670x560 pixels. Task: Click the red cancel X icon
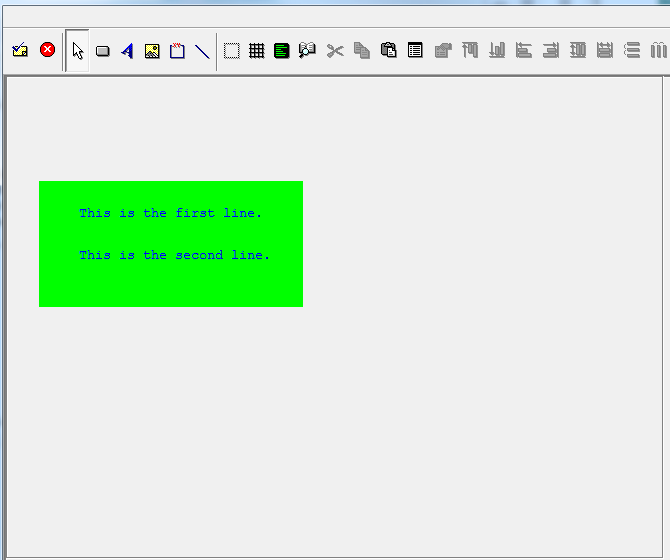pyautogui.click(x=47, y=50)
